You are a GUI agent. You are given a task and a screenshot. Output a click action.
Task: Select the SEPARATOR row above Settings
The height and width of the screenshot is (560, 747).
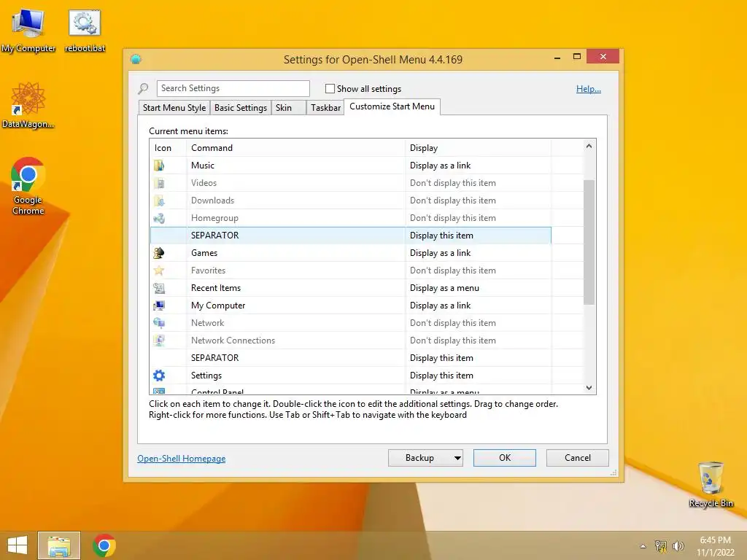tap(351, 358)
